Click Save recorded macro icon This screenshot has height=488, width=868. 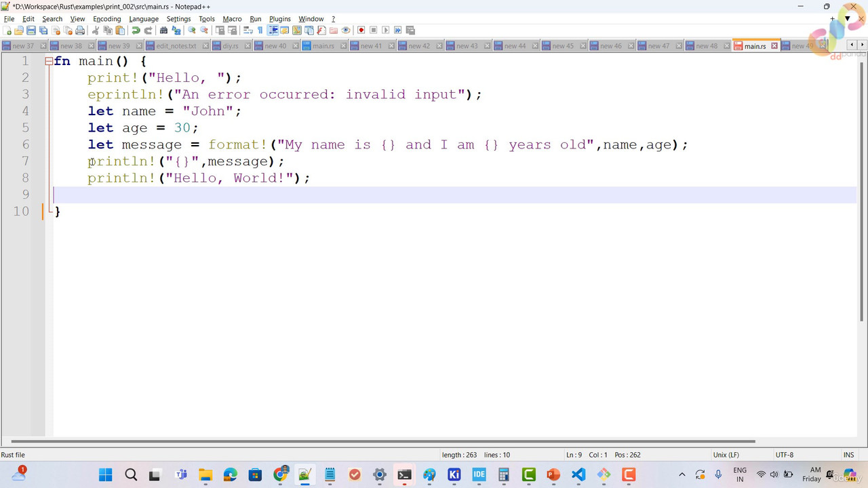click(x=410, y=30)
